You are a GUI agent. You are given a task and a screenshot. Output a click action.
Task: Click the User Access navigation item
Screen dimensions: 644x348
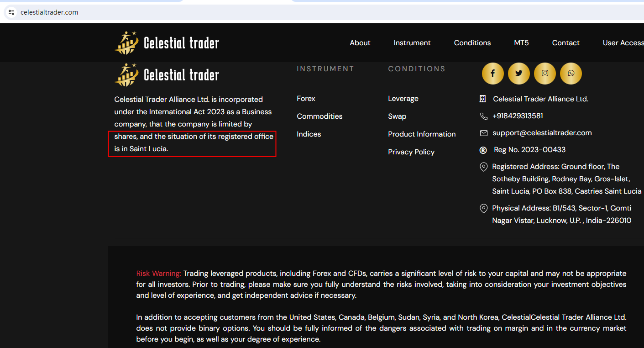coord(623,43)
